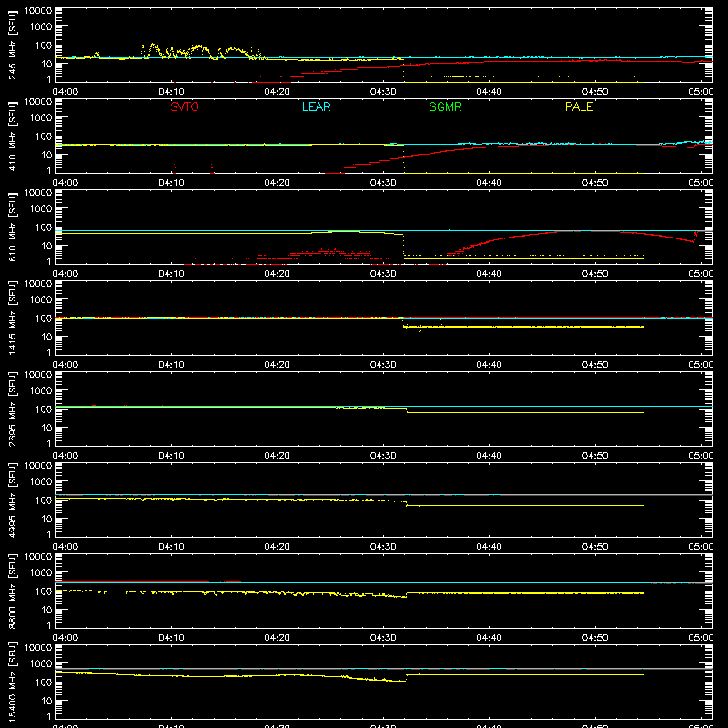This screenshot has height=728, width=728.
Task: Click 04:10 time tick under 2695 MHz panel
Action: [171, 456]
